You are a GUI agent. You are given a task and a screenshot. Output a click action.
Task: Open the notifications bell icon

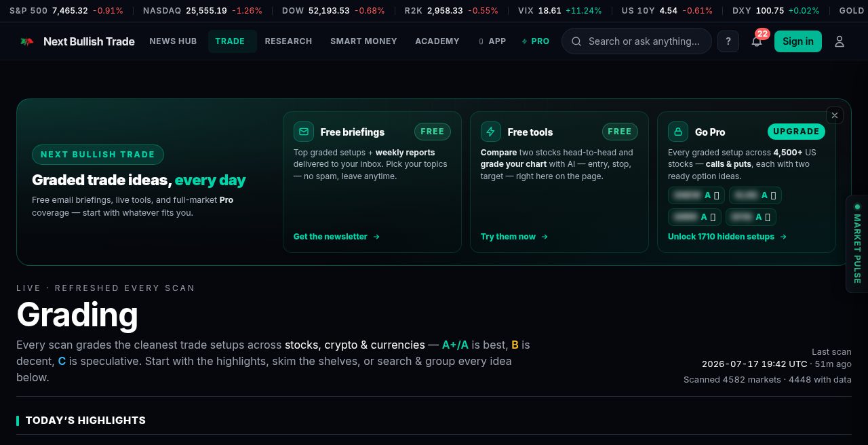click(757, 41)
